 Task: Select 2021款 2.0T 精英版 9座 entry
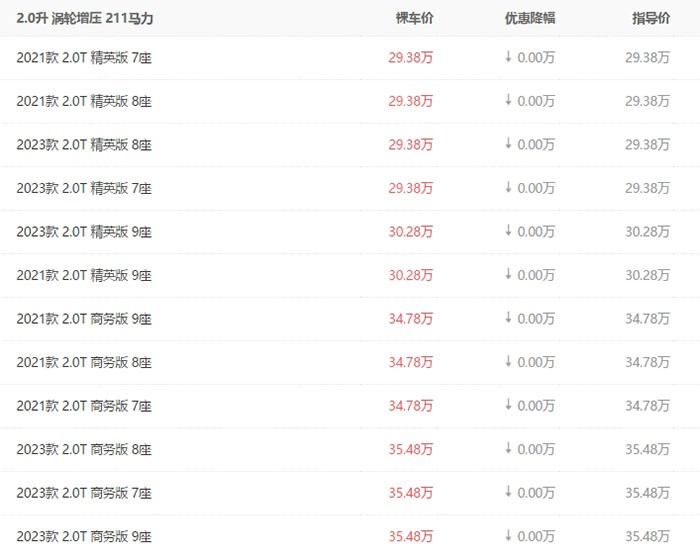click(x=84, y=275)
